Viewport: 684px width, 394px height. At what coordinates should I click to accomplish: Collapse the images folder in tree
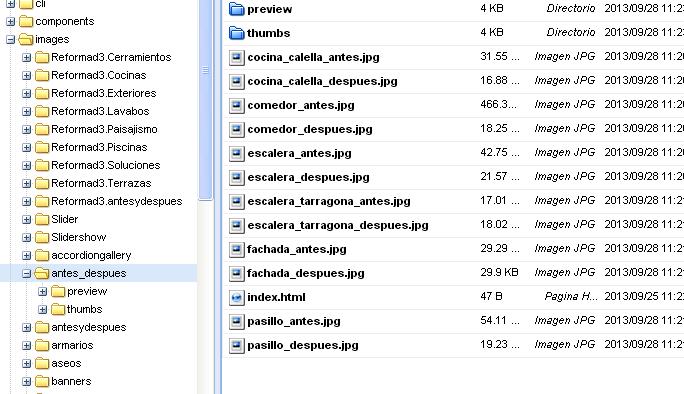click(10, 40)
